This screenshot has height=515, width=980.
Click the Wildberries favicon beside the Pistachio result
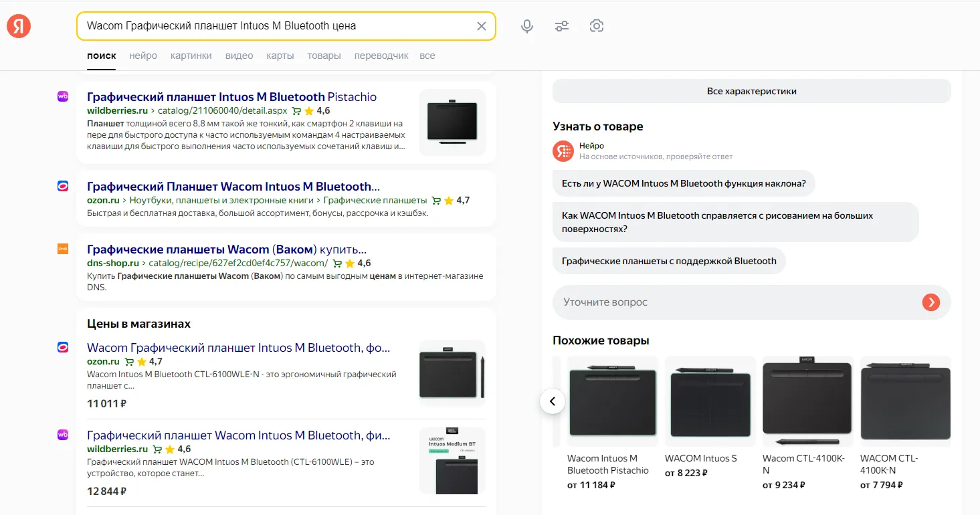63,96
